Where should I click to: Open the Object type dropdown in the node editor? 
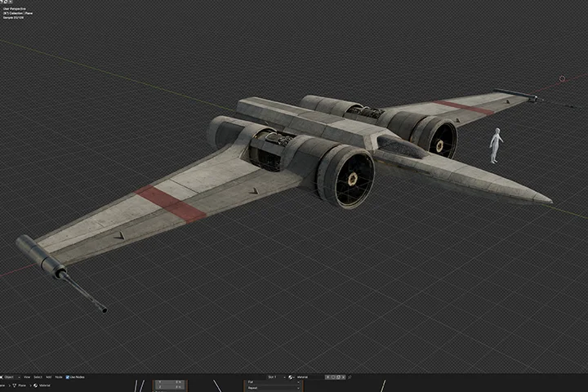[x=10, y=377]
